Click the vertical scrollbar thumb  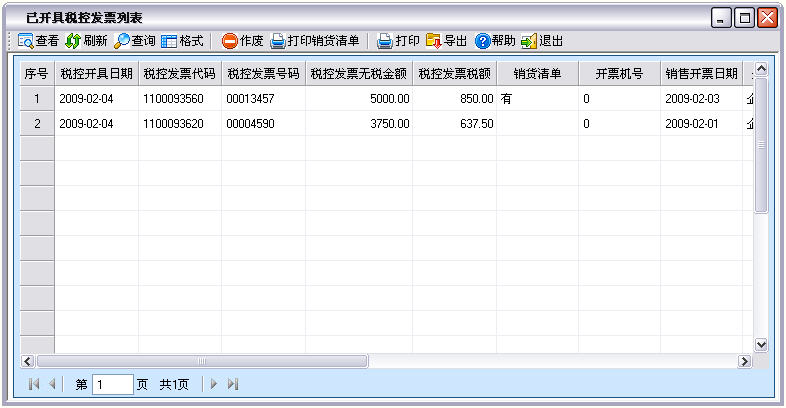tap(761, 145)
